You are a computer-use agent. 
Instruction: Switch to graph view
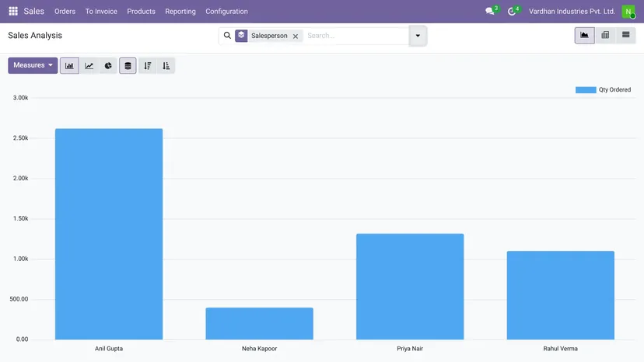pyautogui.click(x=584, y=35)
